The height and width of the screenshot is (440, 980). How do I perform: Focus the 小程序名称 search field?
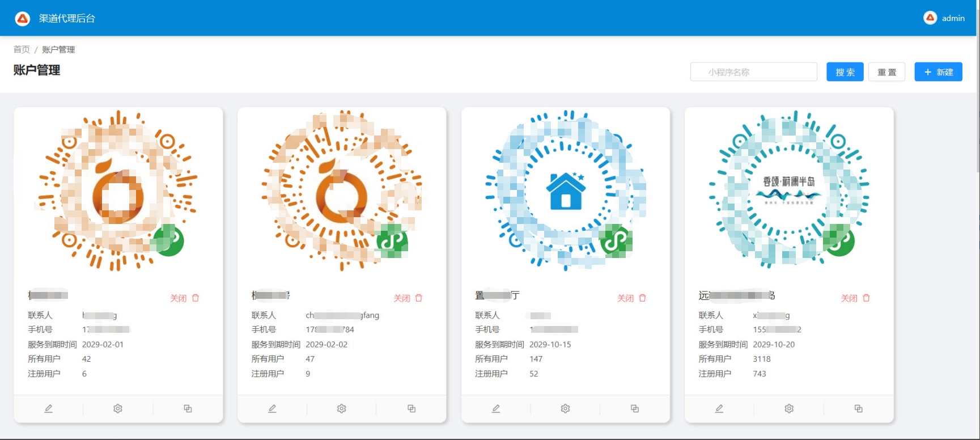coord(754,72)
